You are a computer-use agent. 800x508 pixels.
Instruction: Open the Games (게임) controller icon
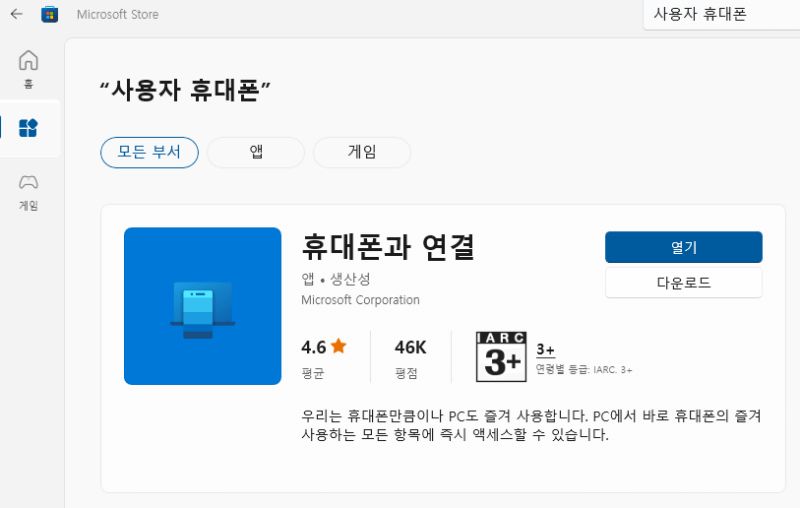tap(29, 182)
